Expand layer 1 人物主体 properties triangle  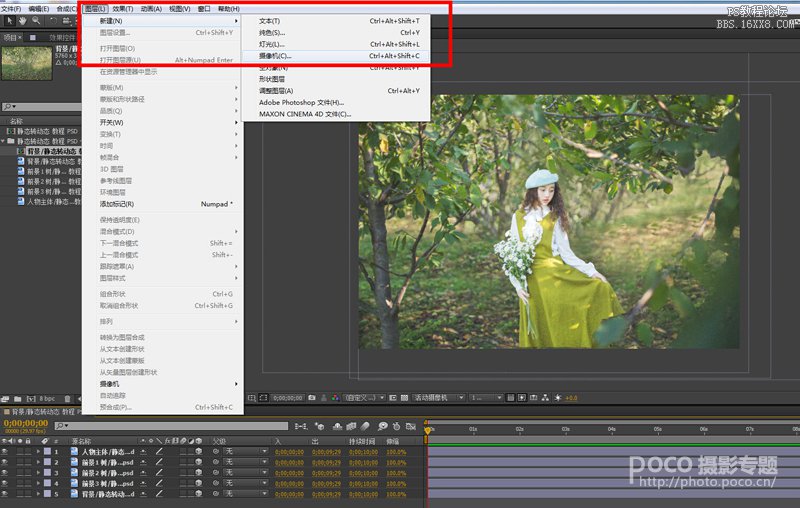(x=38, y=452)
